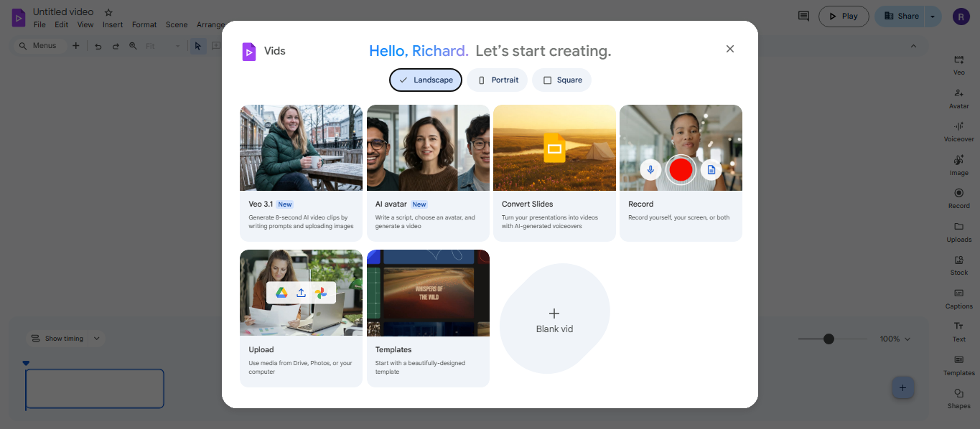980x429 pixels.
Task: Choose the Portrait orientation option
Action: pyautogui.click(x=498, y=80)
